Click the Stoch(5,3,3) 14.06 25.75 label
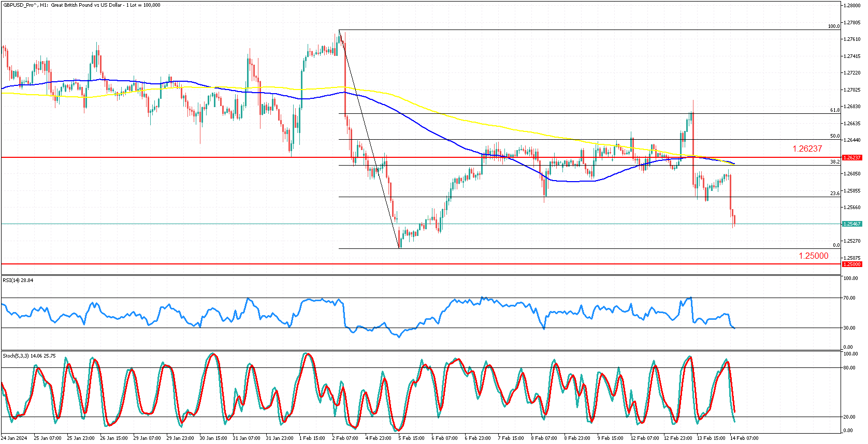The width and height of the screenshot is (868, 444). coord(29,356)
